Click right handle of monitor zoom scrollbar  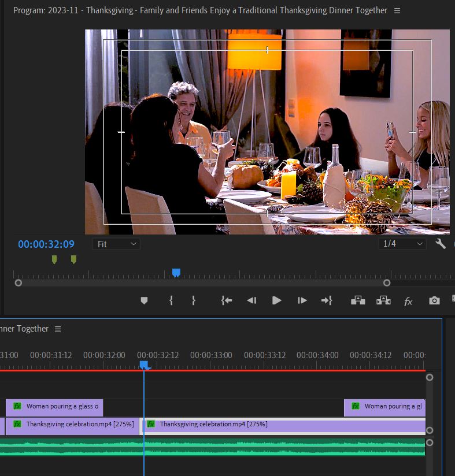click(387, 283)
